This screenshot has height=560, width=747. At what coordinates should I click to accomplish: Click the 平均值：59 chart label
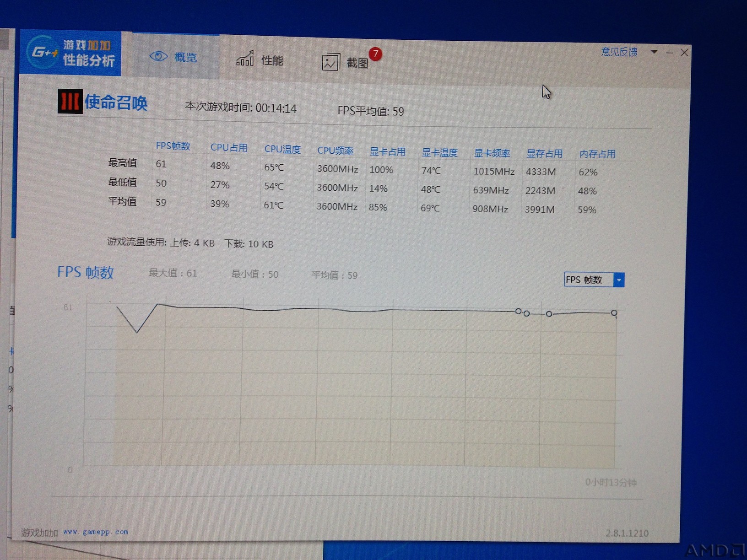[334, 275]
